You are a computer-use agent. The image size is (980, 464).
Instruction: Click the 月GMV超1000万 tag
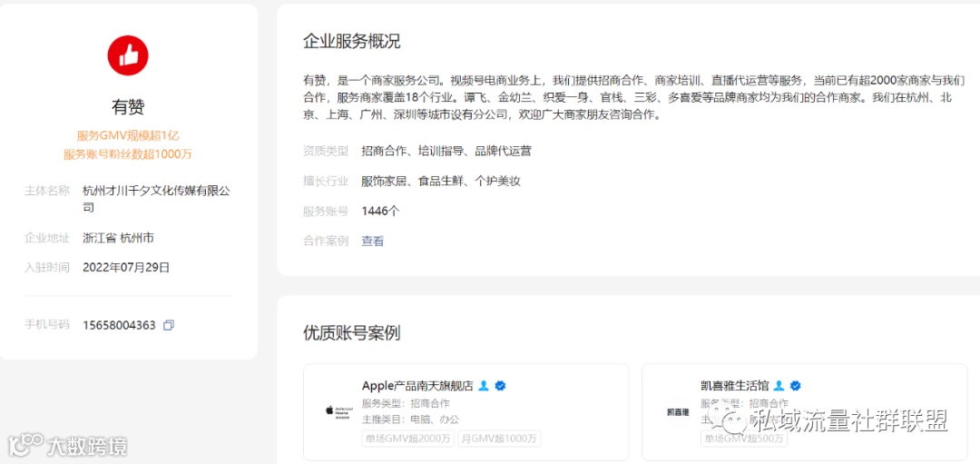pos(499,439)
